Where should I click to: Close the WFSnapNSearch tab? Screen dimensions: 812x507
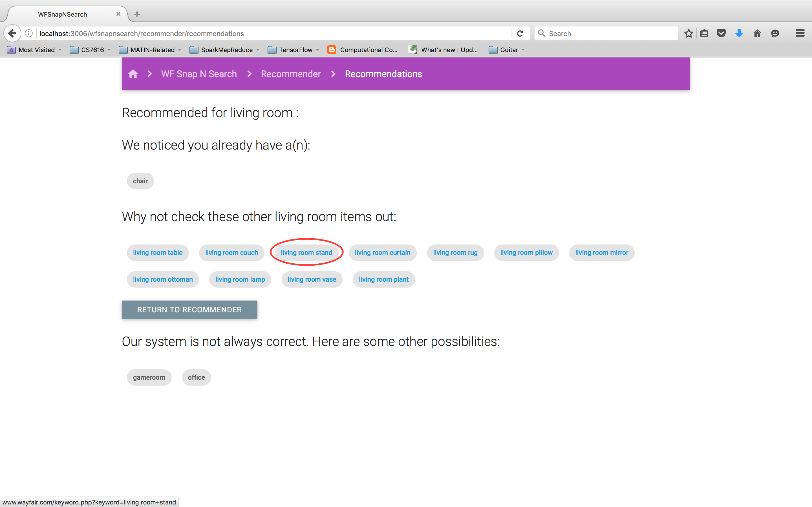pos(118,14)
